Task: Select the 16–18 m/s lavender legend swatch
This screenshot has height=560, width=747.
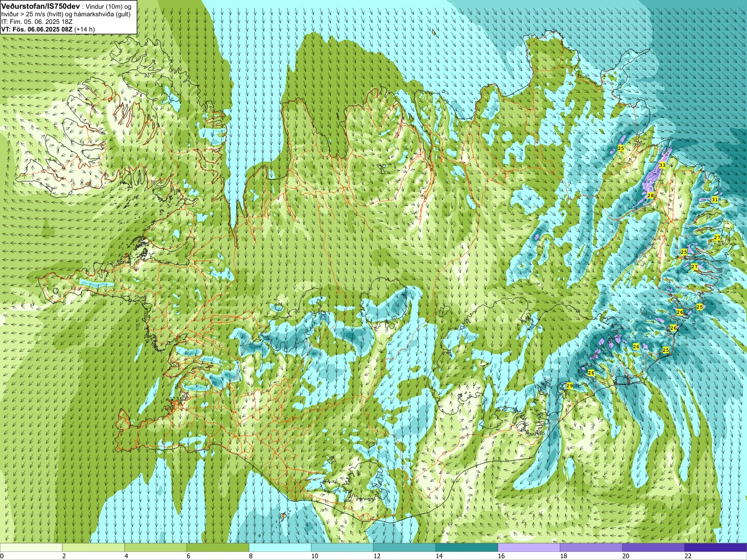Action: tap(529, 548)
